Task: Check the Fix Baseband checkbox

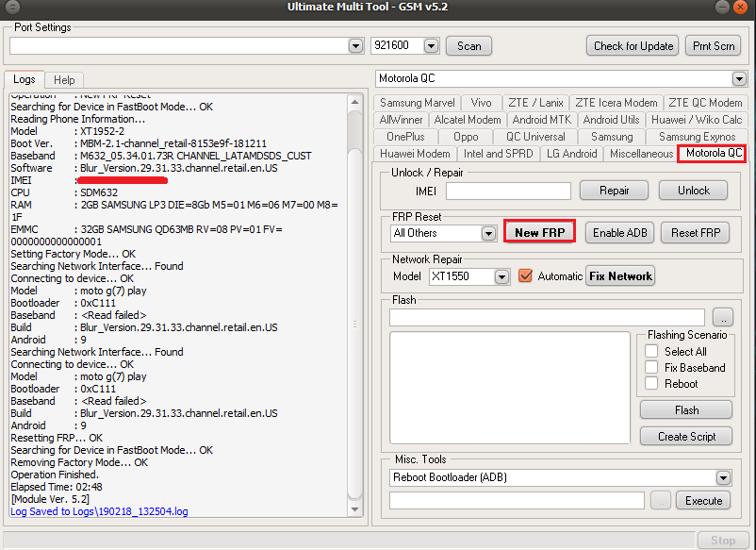Action: pyautogui.click(x=651, y=367)
